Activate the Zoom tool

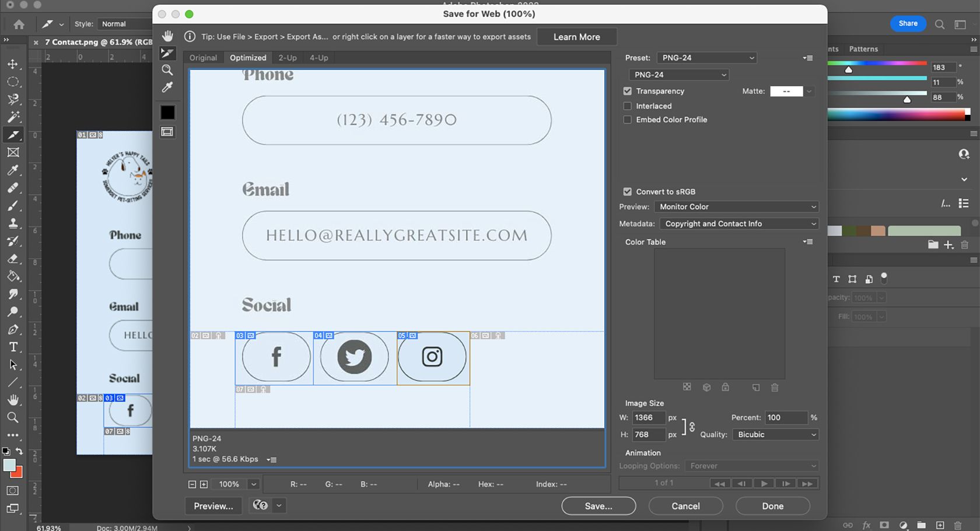167,70
